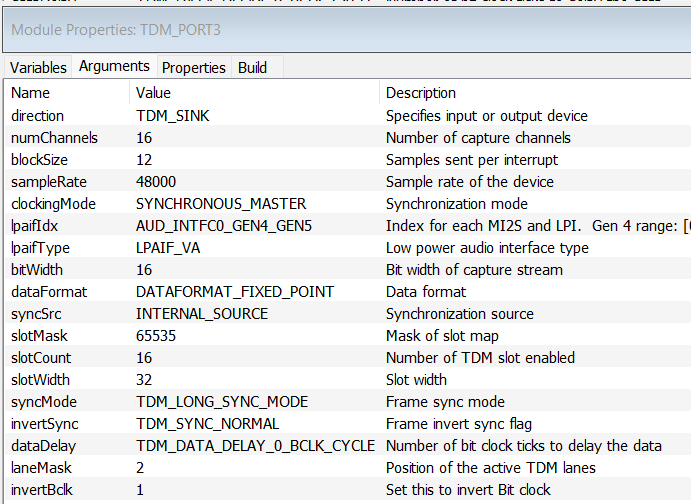The height and width of the screenshot is (504, 691).
Task: Select the lpaifIdx AUD_INTFC0_GEN4_GEN5 value
Action: click(x=224, y=226)
